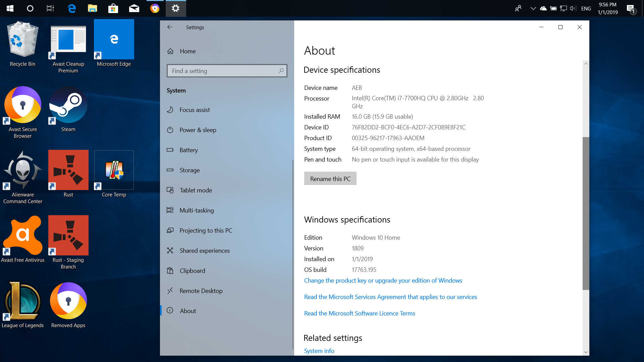Click the Settings back arrow
Image resolution: width=644 pixels, height=362 pixels.
tap(170, 27)
